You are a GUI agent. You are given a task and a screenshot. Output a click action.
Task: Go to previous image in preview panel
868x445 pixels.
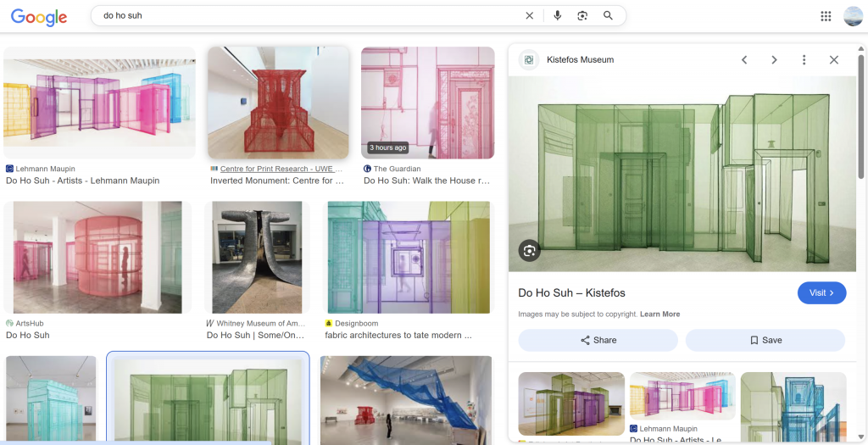click(x=744, y=60)
